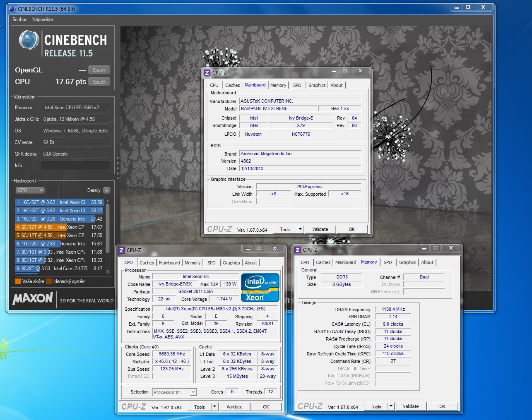532x420 pixels.
Task: Click the orange 'Vaše skóre' legend swatch
Action: pos(18,281)
